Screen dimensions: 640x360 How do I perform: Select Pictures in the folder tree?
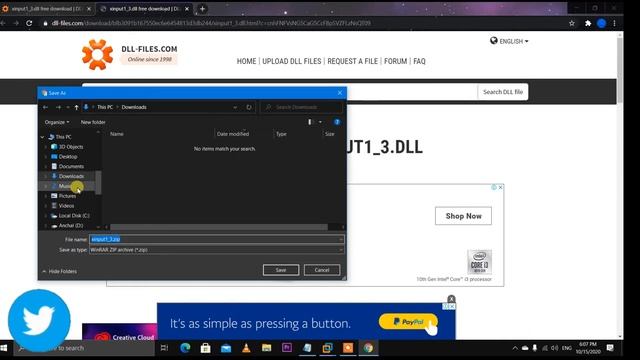pyautogui.click(x=67, y=196)
